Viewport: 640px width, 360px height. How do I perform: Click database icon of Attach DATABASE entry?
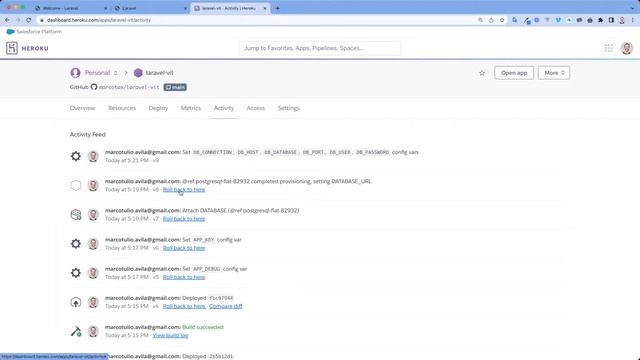[76, 214]
